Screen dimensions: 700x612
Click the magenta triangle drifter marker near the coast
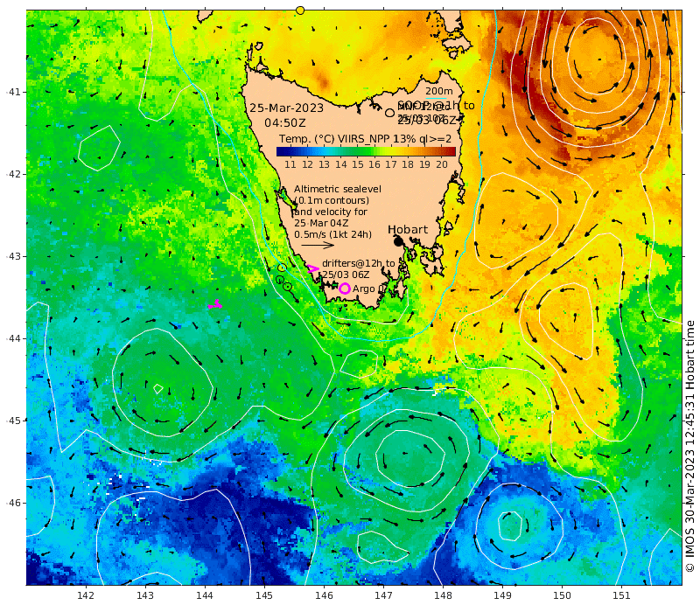312,268
